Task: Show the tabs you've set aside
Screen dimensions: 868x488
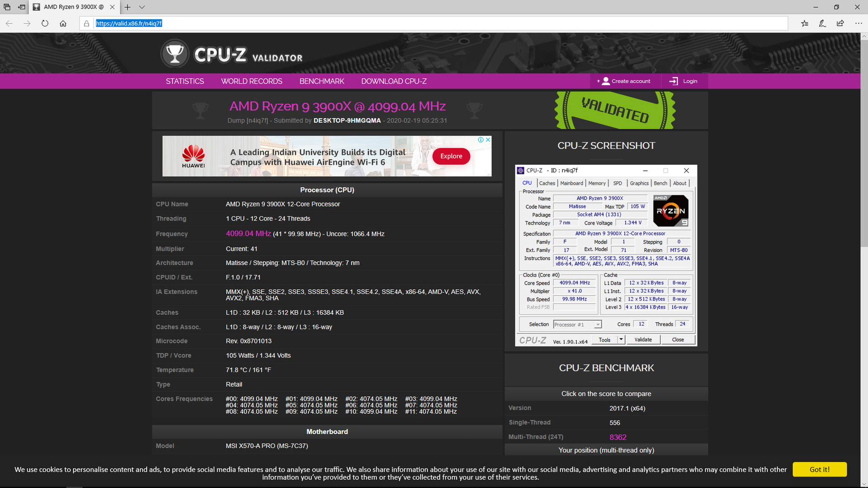Action: click(7, 7)
